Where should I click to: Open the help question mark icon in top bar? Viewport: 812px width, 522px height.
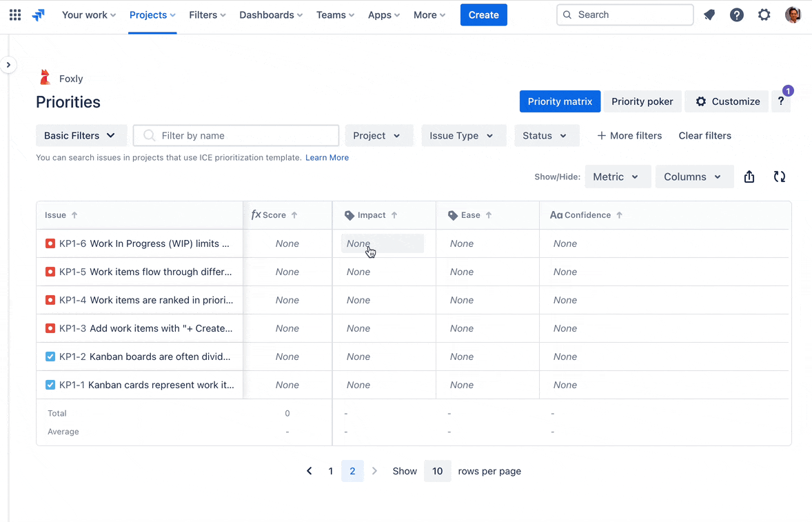736,15
